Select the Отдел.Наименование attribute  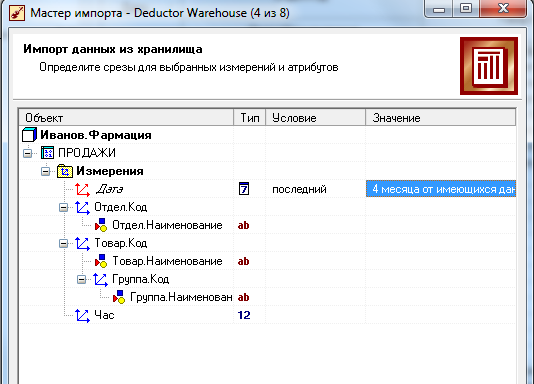click(x=167, y=225)
